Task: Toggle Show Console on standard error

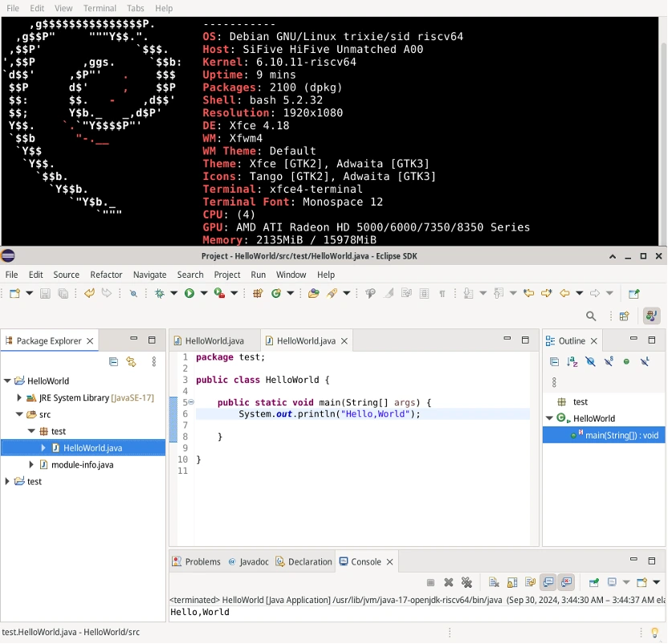Action: coord(567,583)
